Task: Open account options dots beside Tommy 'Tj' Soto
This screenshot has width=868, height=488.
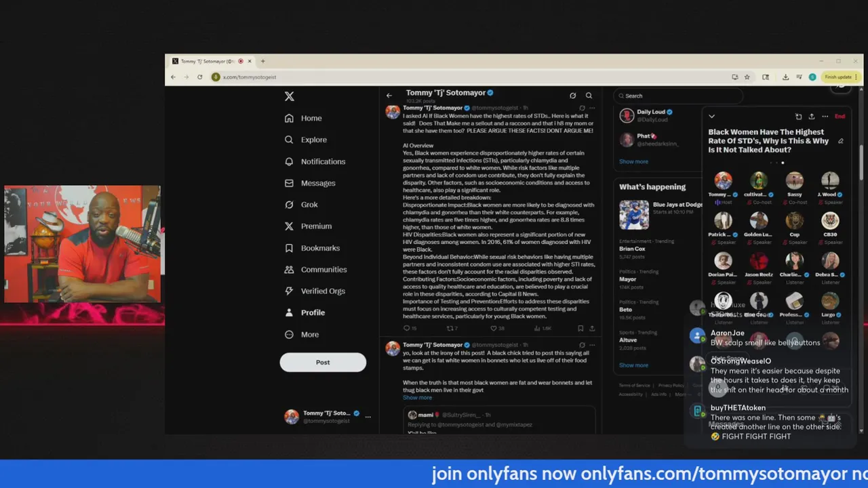Action: click(368, 417)
